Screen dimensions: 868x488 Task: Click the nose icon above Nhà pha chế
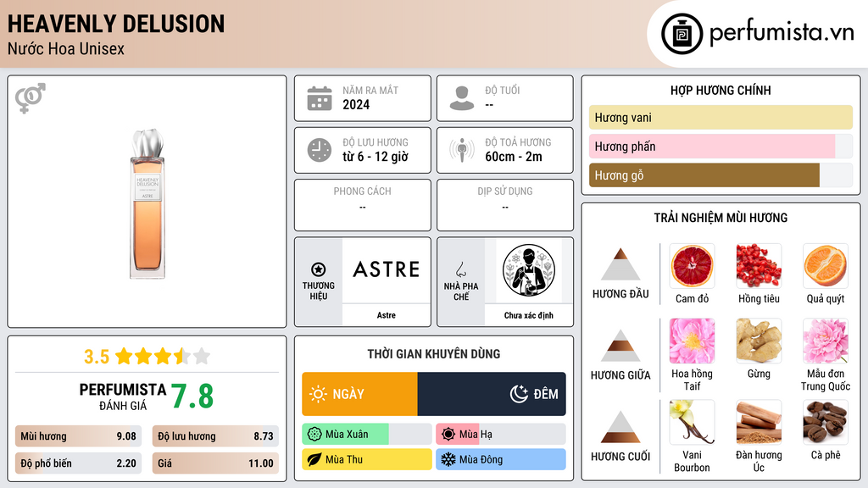[460, 269]
